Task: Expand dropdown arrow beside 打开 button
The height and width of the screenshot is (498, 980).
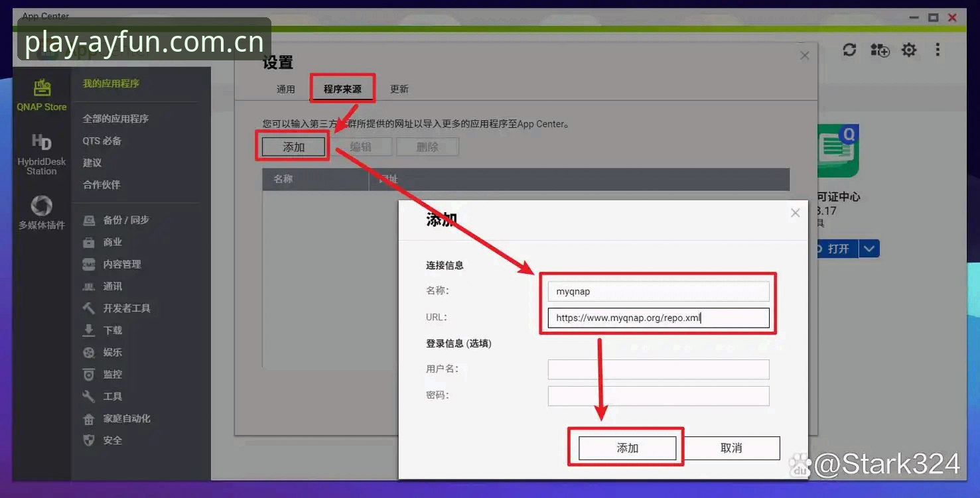Action: 870,249
